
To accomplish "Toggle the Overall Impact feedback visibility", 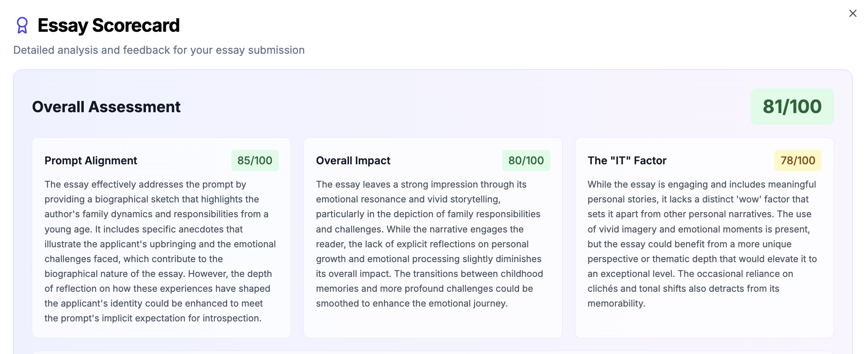I will [353, 160].
